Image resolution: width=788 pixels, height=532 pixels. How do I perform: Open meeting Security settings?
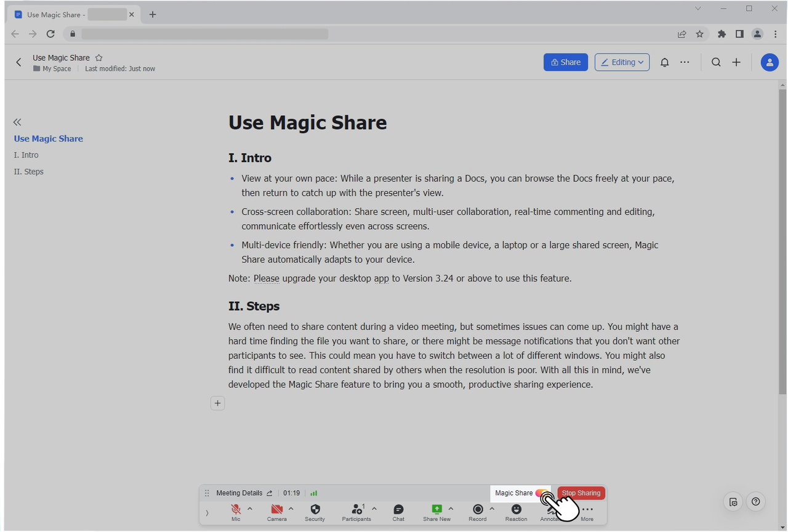(x=315, y=512)
